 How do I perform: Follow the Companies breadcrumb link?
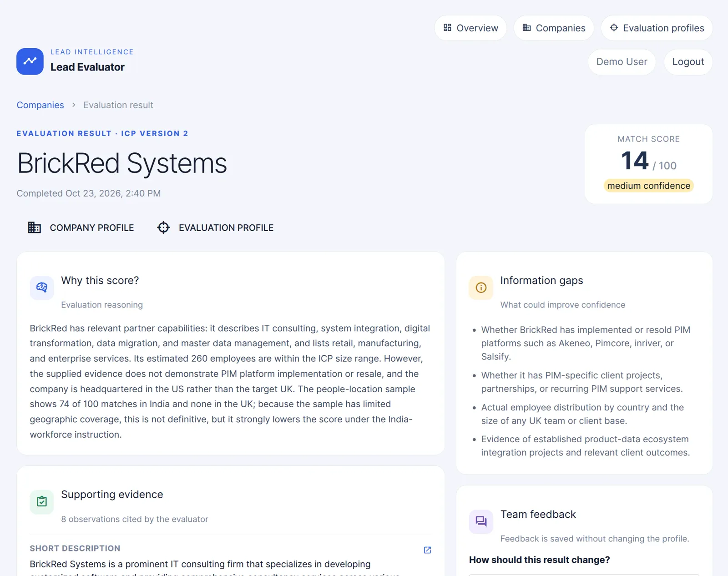click(40, 105)
